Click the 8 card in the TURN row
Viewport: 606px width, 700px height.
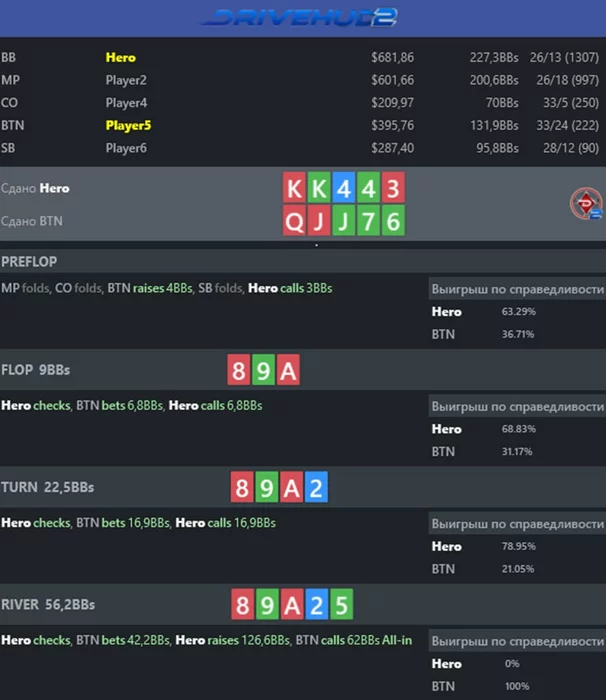(242, 487)
